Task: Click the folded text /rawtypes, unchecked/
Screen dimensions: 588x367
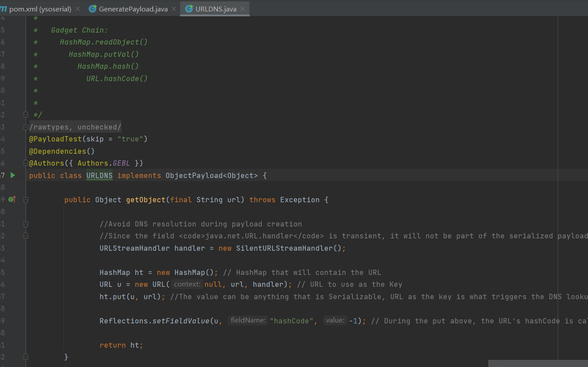Action: point(75,127)
